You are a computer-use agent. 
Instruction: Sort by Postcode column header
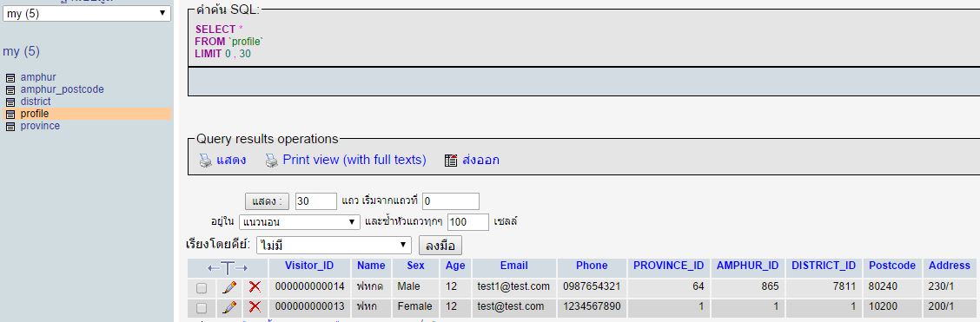(x=892, y=266)
